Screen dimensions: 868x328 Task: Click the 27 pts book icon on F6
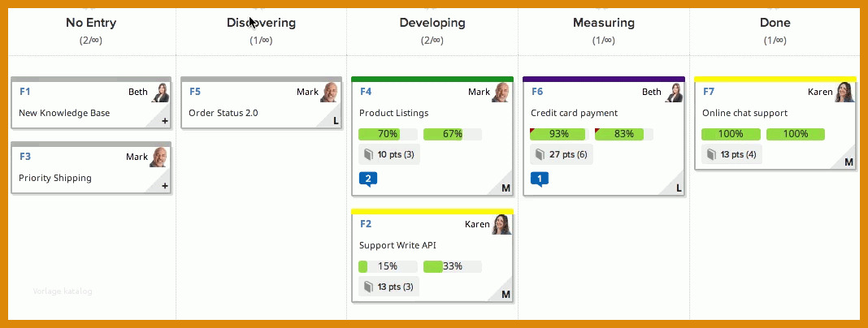click(540, 154)
